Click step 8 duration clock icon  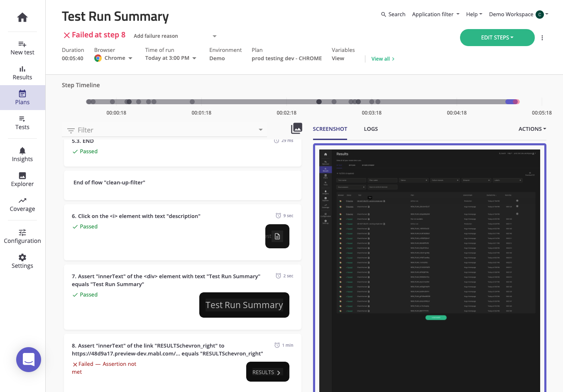277,345
